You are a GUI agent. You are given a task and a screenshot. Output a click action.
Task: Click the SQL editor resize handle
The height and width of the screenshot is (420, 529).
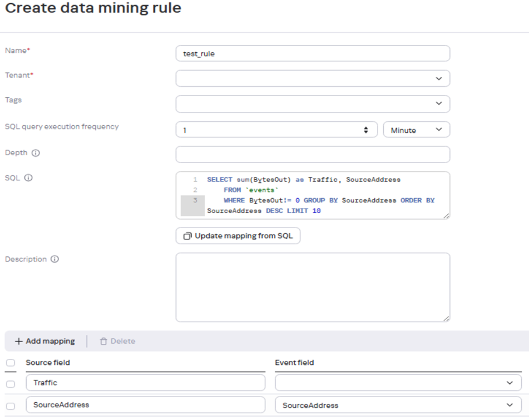pyautogui.click(x=446, y=216)
